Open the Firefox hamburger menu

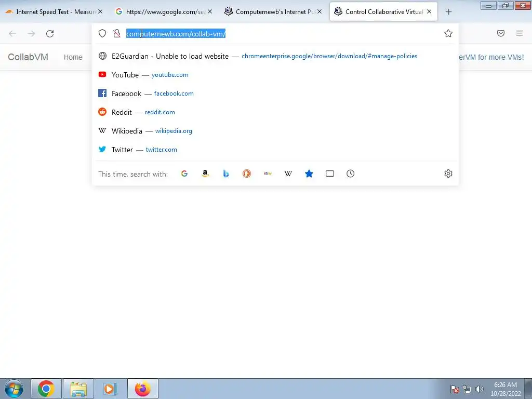tap(520, 33)
